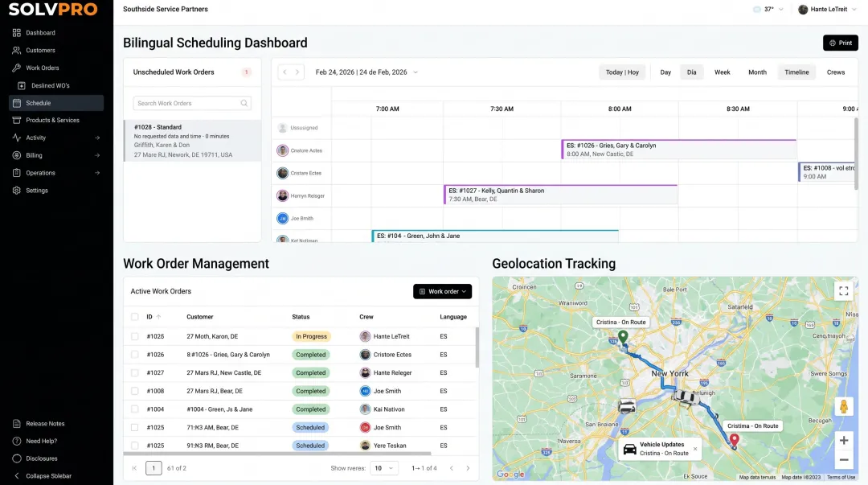Check the 27 Moth, Karon, DE row
This screenshot has height=485, width=868.
click(134, 336)
